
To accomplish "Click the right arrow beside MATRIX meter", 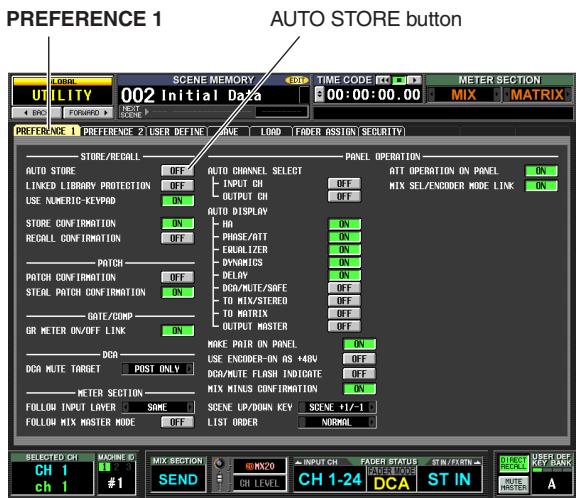I will [x=569, y=95].
